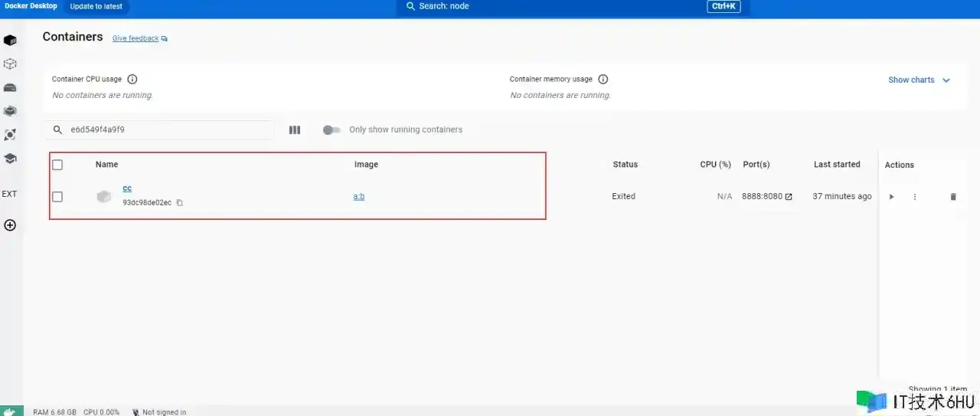The height and width of the screenshot is (416, 980).
Task: Click the Container CPU usage info icon
Action: 132,80
